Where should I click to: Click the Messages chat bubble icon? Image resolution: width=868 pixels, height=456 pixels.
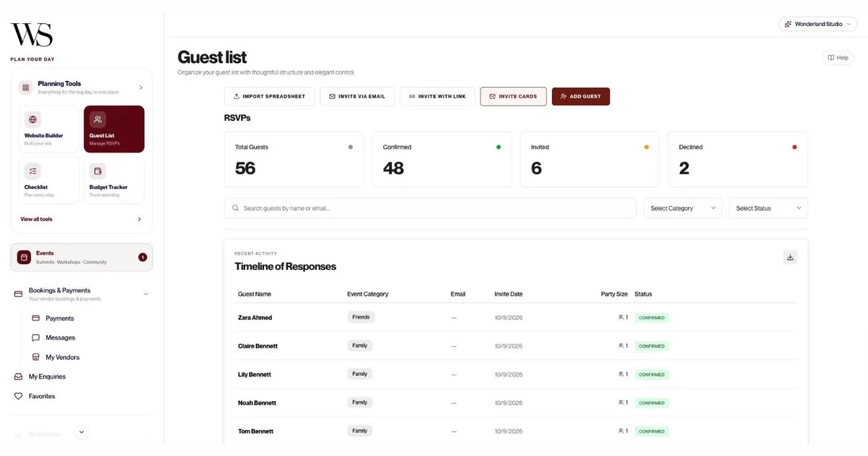point(36,337)
